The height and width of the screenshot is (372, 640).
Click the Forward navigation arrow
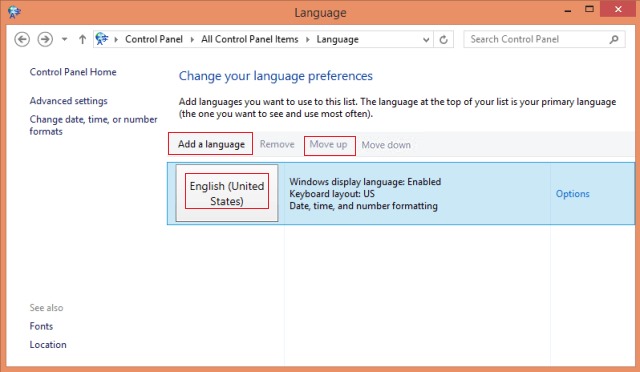[45, 40]
